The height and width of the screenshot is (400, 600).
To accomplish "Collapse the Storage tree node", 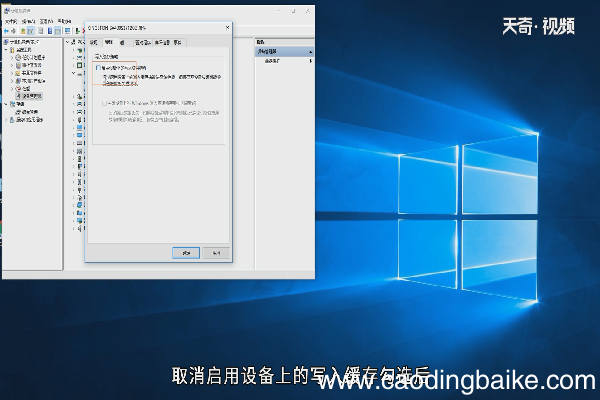I will tap(6, 104).
